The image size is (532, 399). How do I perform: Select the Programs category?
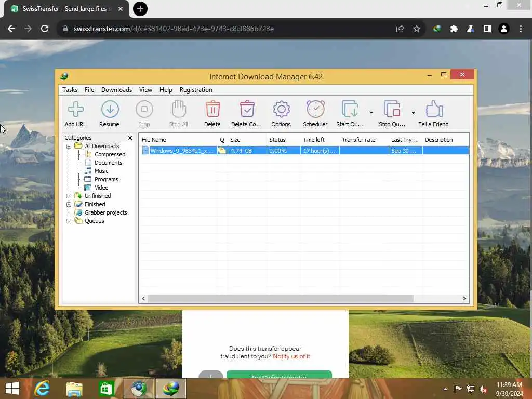[106, 179]
